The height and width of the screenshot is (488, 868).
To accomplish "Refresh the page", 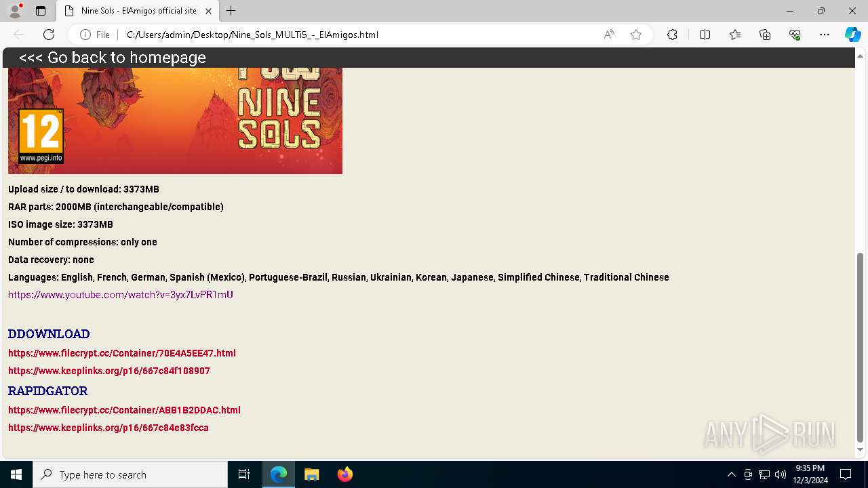I will pyautogui.click(x=49, y=35).
